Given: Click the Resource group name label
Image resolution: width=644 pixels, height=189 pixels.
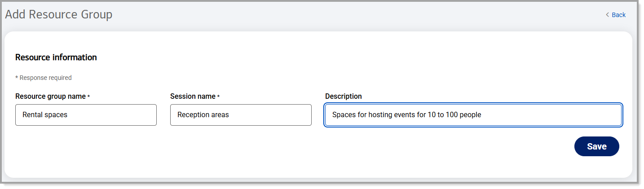Looking at the screenshot, I should click(53, 97).
